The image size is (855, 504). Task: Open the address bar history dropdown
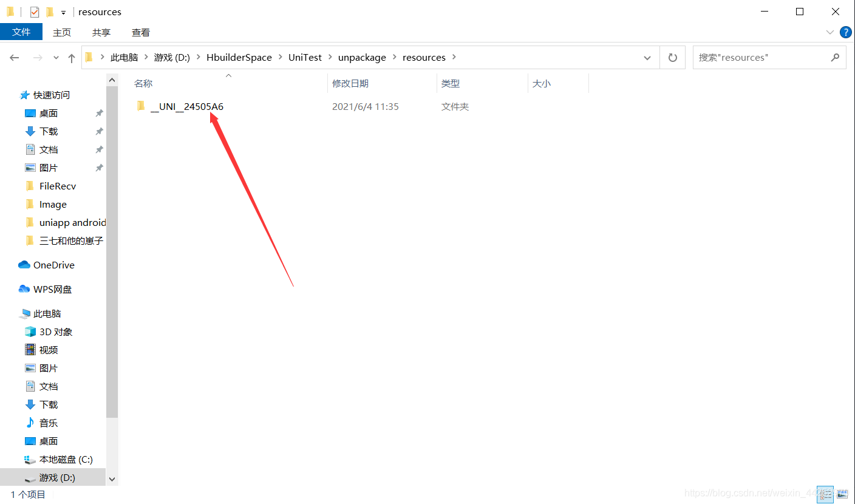[647, 58]
